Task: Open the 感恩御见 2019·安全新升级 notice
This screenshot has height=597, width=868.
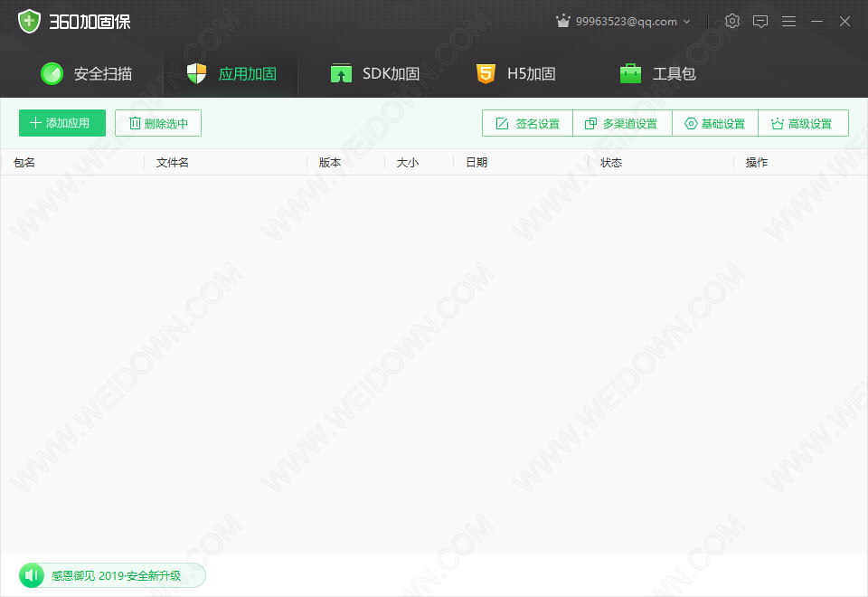Action: (117, 576)
